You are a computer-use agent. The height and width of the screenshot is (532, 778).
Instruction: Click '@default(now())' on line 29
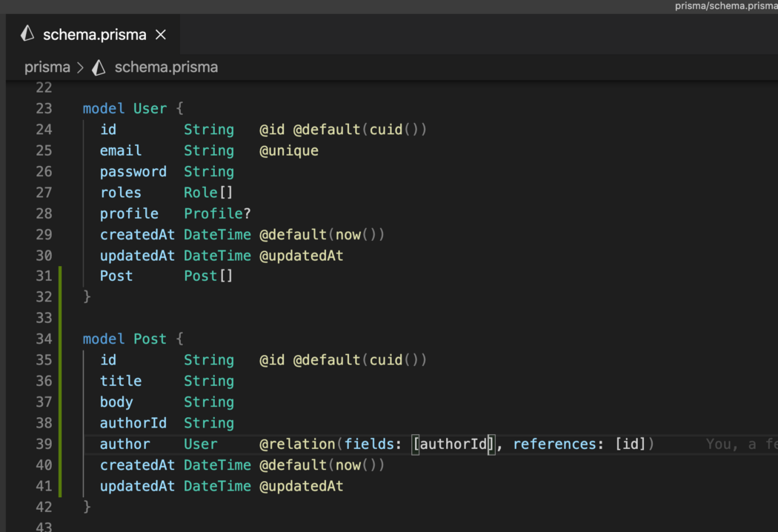tap(322, 235)
